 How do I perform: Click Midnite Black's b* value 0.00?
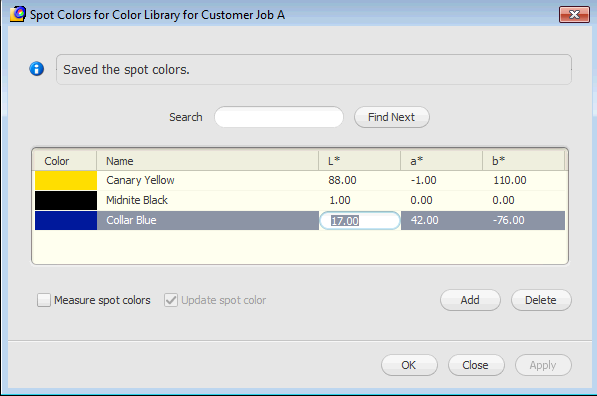click(x=503, y=200)
